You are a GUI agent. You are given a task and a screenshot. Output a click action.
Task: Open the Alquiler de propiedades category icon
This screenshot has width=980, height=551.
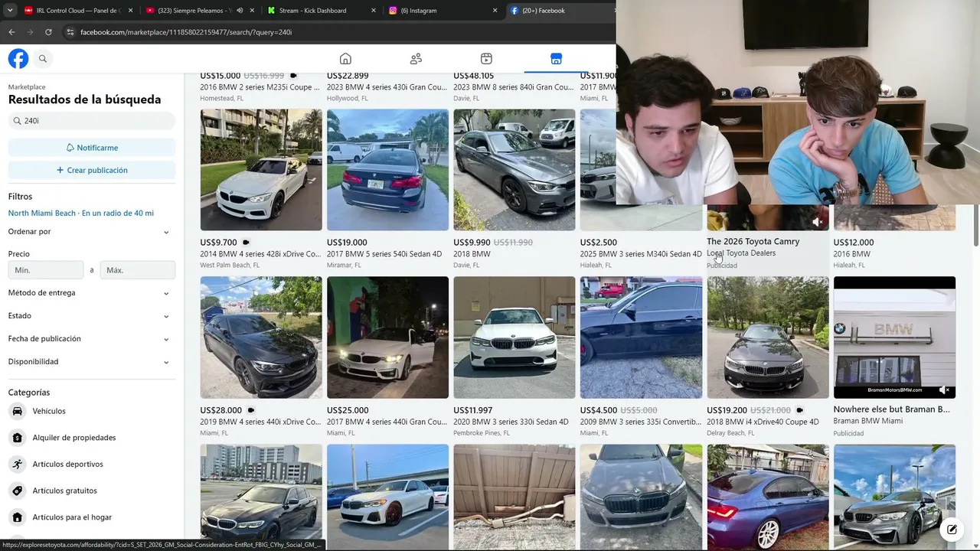(18, 438)
